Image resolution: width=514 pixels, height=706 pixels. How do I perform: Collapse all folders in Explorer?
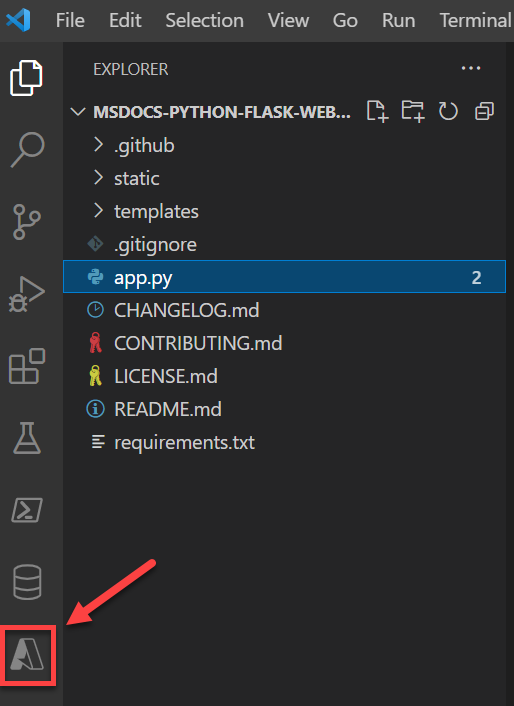click(484, 111)
